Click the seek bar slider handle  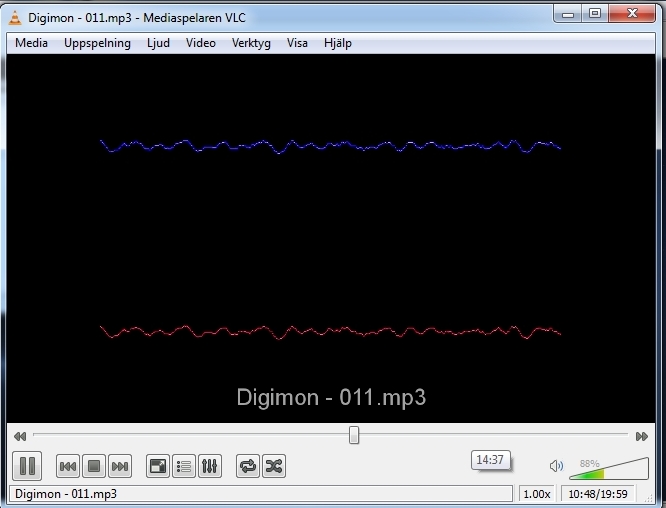point(354,435)
